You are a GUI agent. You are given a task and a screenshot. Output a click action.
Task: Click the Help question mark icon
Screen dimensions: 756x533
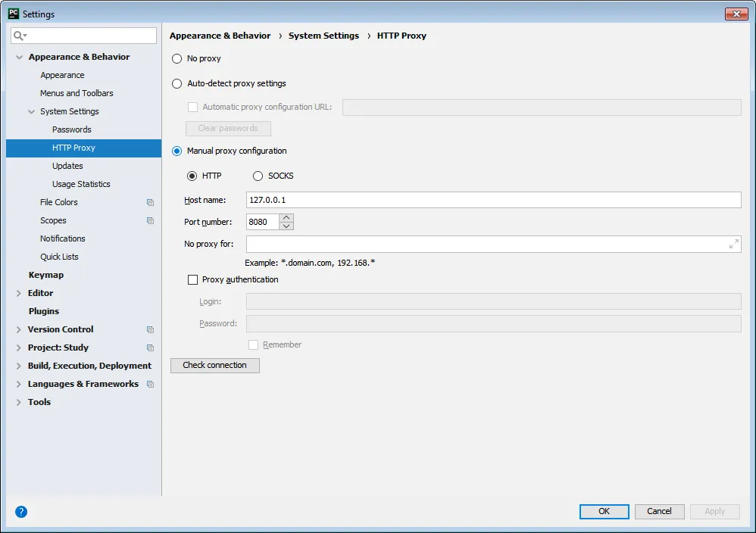click(20, 511)
